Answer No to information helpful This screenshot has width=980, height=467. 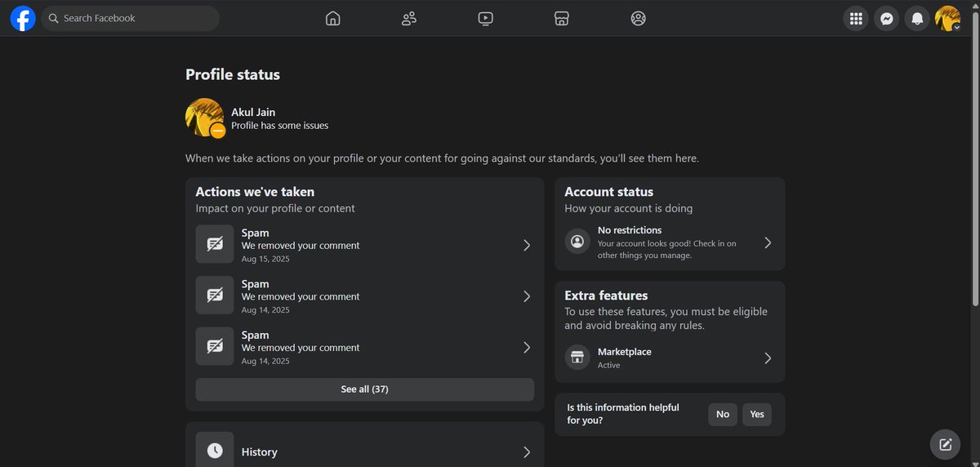pos(723,414)
